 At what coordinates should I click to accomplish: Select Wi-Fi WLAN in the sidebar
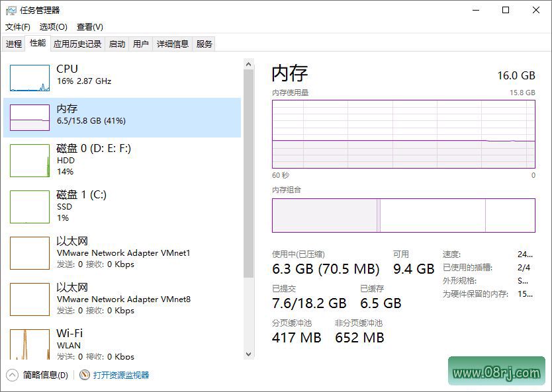[69, 338]
